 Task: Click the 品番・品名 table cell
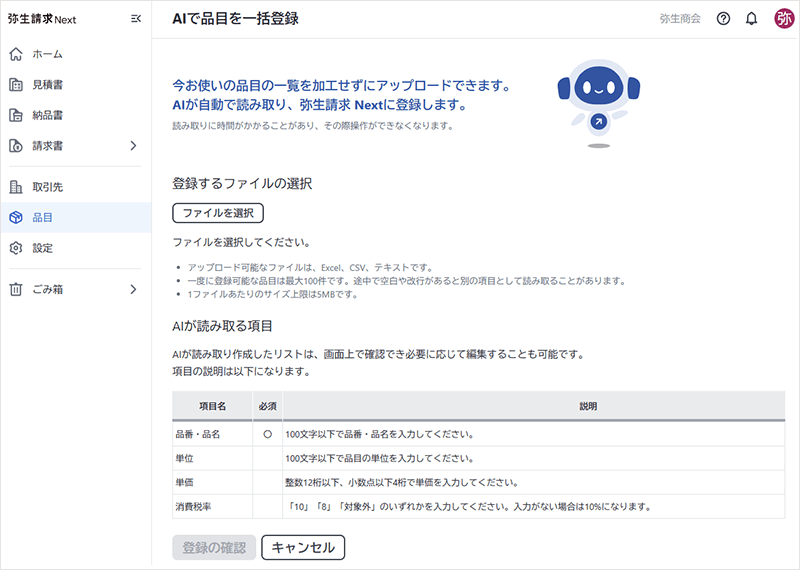(x=212, y=434)
